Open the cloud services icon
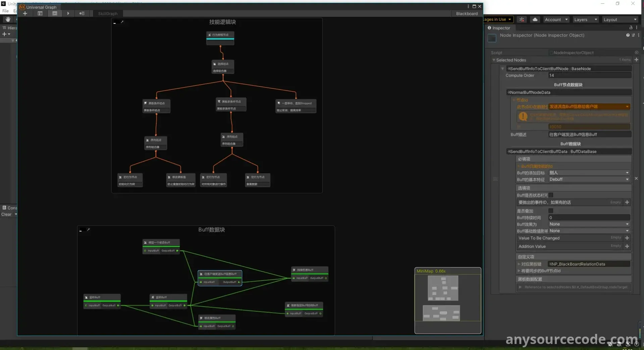This screenshot has height=350, width=644. 535,19
